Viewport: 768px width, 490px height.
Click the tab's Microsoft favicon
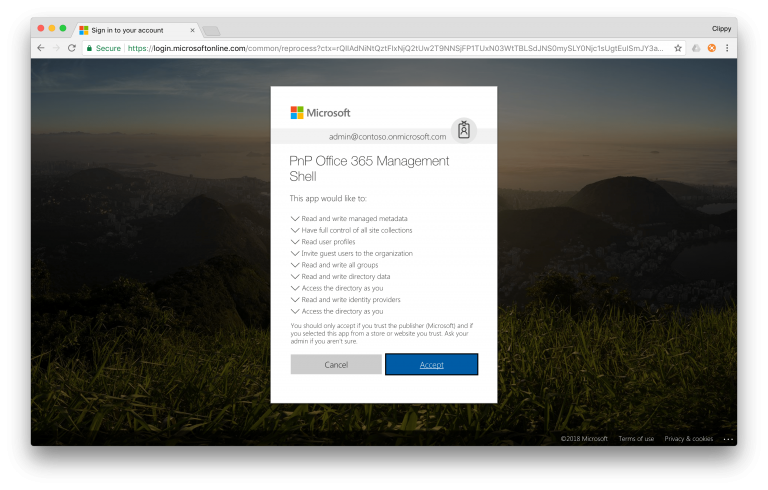pos(84,30)
